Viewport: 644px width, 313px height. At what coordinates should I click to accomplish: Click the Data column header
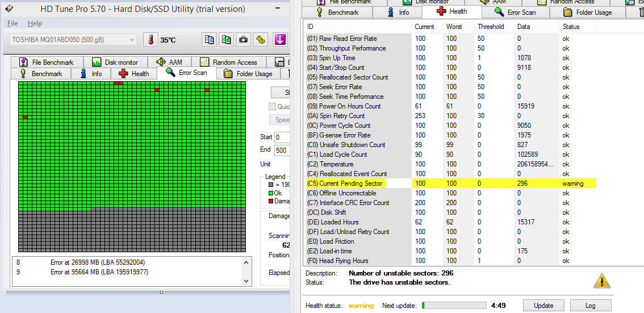[536, 27]
